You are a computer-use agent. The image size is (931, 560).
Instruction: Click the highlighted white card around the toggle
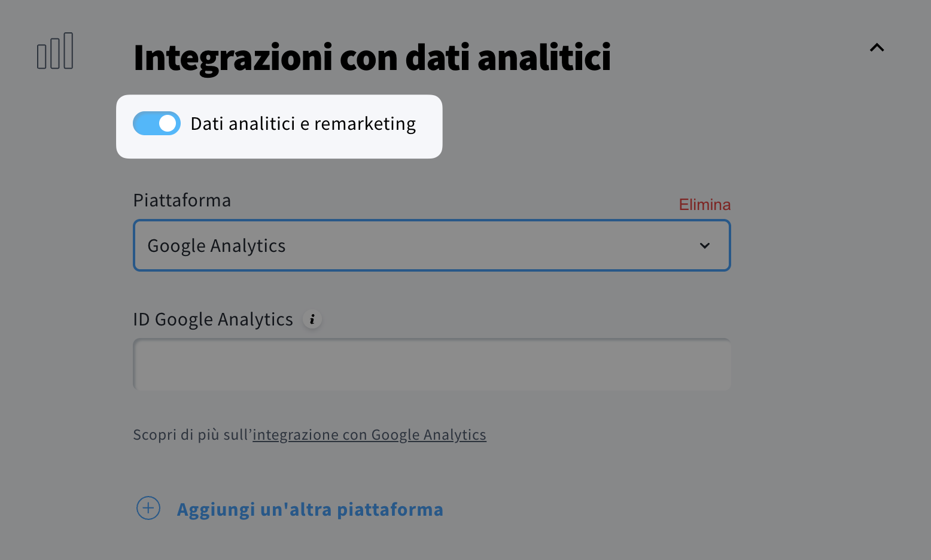point(279,147)
